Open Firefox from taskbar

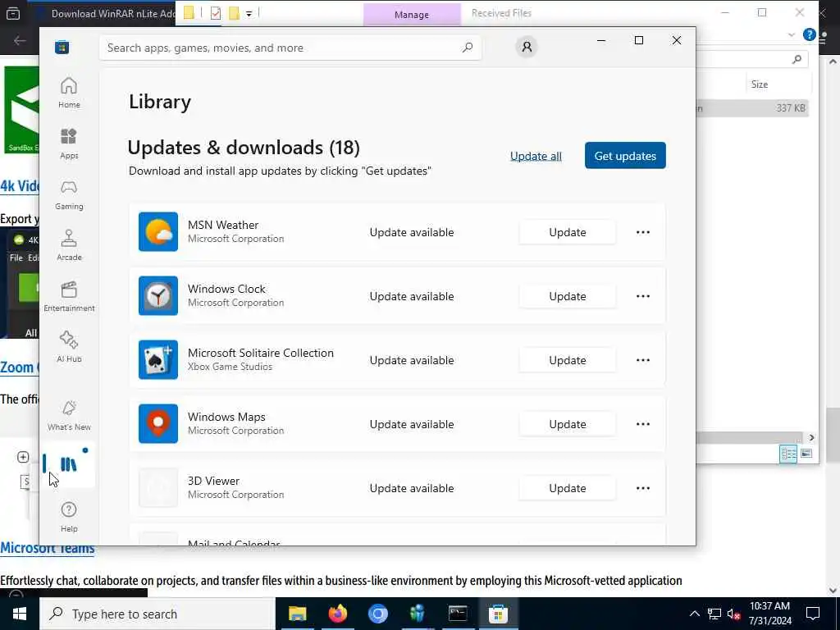click(x=337, y=614)
